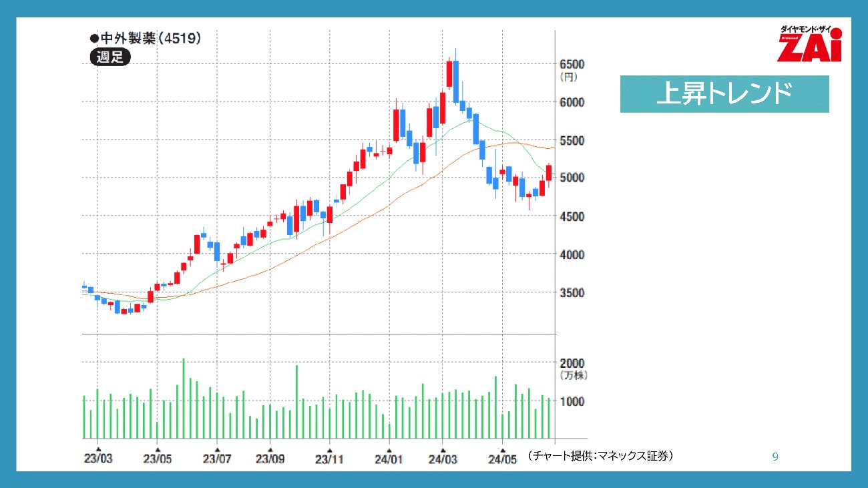This screenshot has height=488, width=868.
Task: Click the 6500 price axis label
Action: tap(572, 64)
